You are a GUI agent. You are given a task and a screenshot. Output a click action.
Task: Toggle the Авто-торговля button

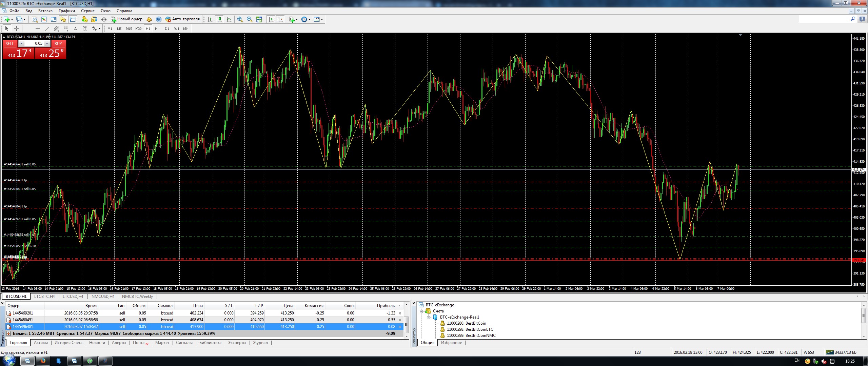pos(182,19)
